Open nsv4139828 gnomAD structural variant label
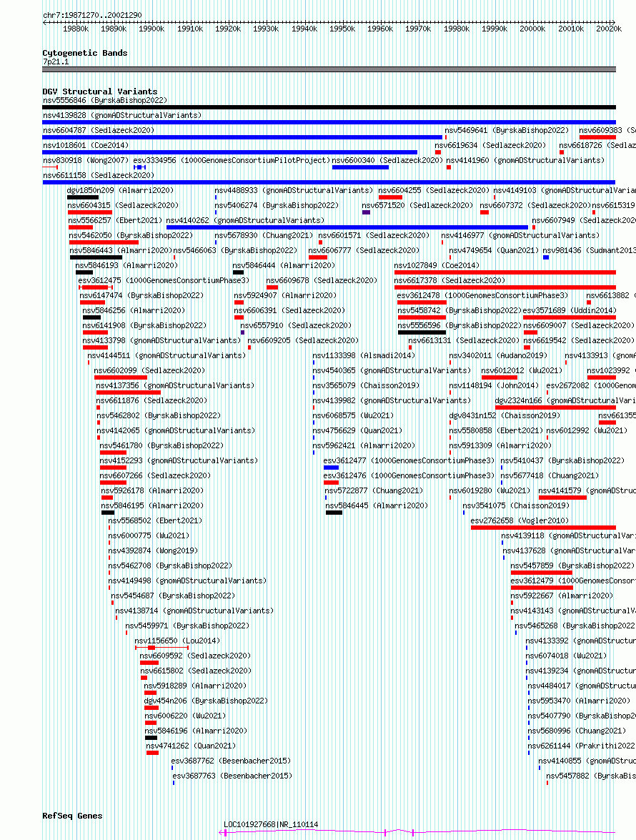 [x=122, y=115]
